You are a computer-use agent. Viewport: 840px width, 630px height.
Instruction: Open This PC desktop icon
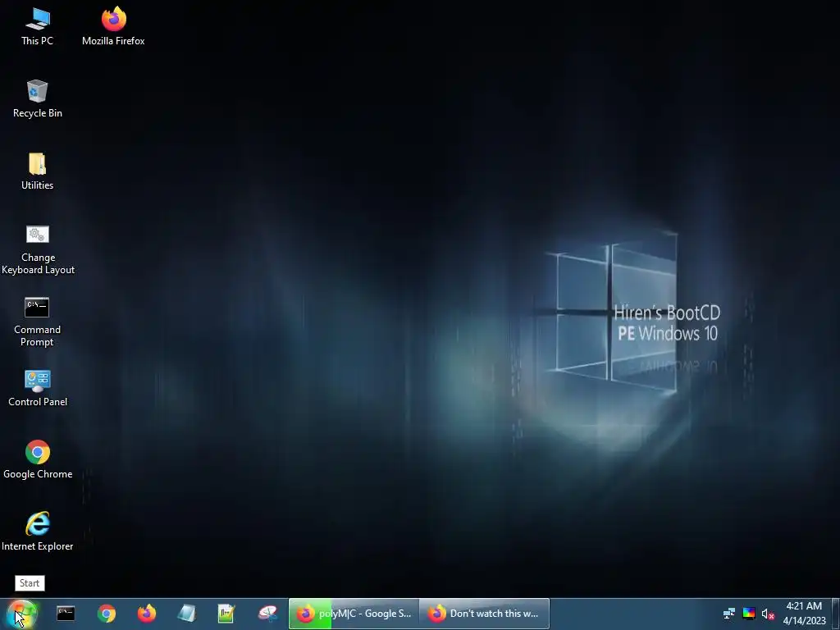[x=37, y=27]
